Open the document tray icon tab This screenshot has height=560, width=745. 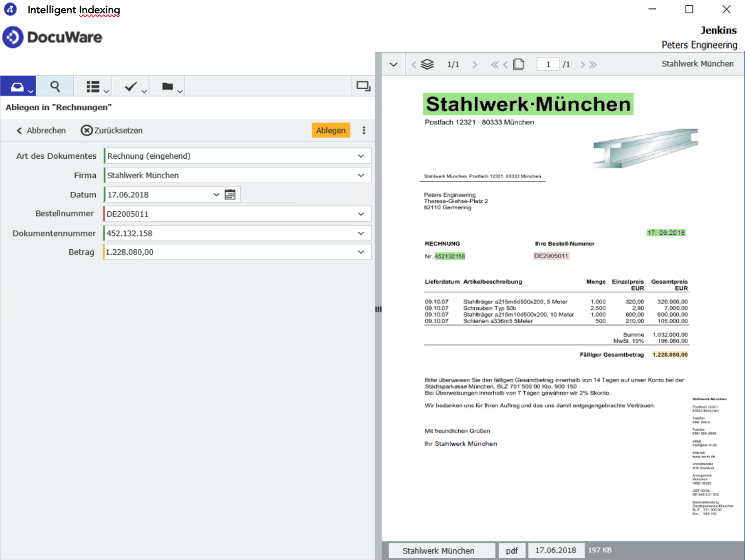point(17,87)
